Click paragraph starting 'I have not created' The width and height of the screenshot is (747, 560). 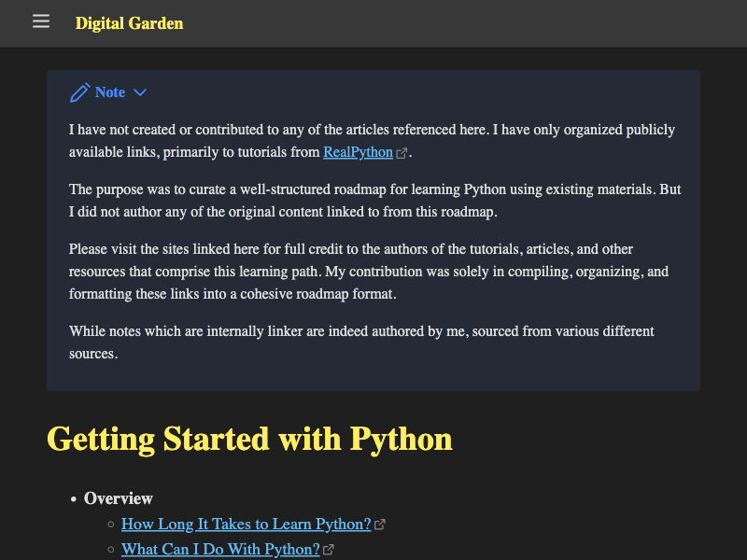pos(374,141)
